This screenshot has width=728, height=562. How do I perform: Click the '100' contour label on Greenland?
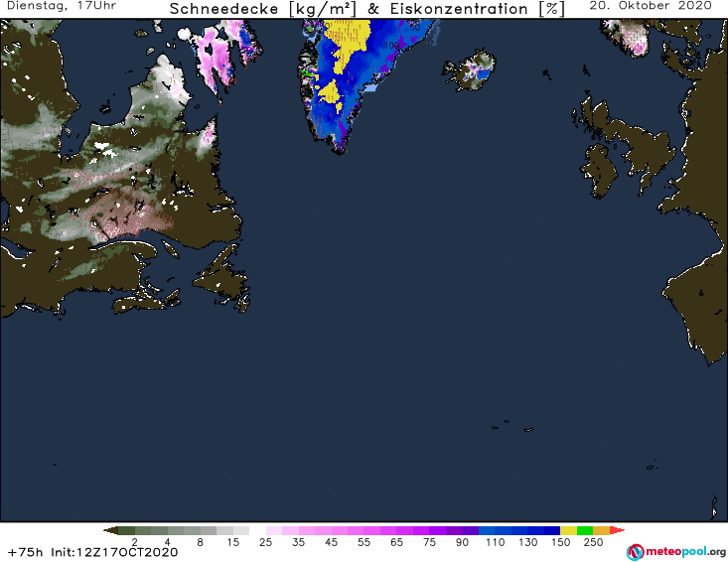[x=391, y=46]
